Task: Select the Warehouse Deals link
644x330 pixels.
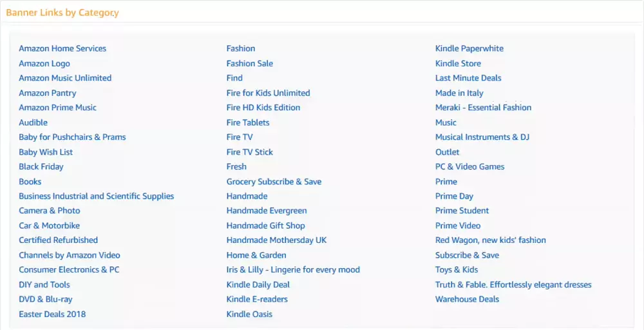Action: (467, 299)
